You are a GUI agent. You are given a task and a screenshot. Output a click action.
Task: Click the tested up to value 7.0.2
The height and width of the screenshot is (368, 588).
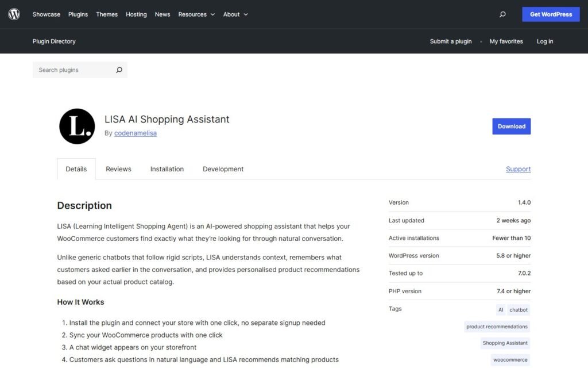coord(524,273)
